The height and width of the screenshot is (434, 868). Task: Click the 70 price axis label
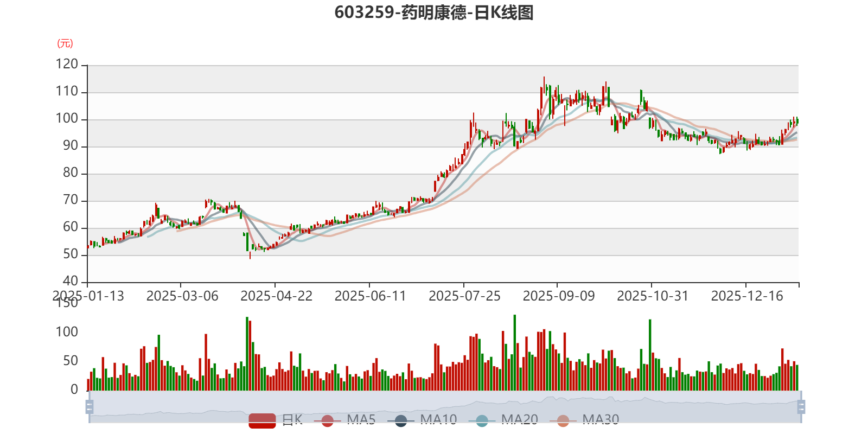point(71,200)
